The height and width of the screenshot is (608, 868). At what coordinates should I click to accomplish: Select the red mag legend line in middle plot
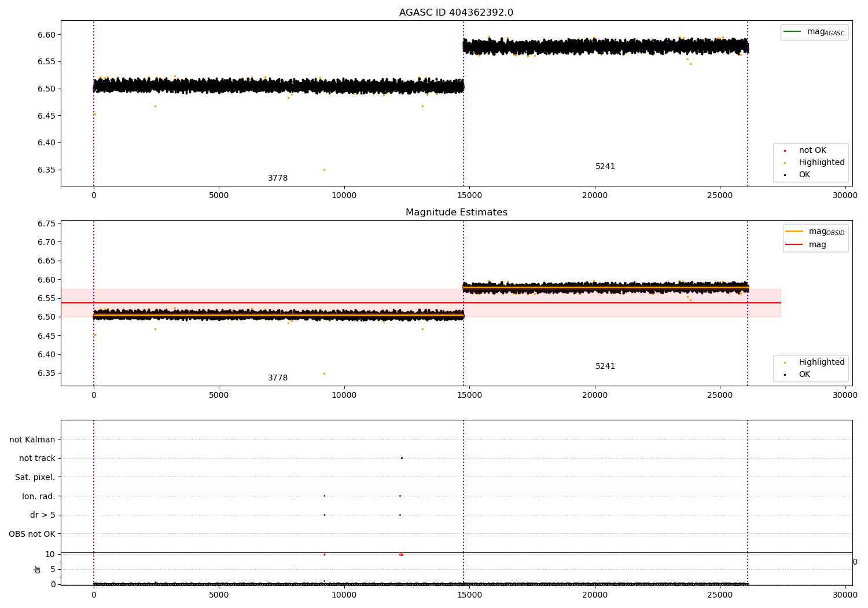pos(795,244)
